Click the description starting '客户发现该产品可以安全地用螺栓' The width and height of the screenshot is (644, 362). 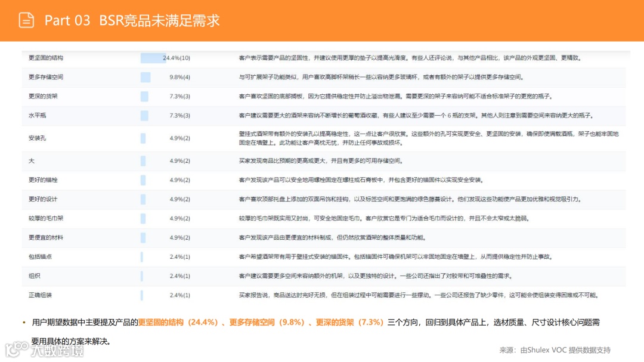[361, 180]
